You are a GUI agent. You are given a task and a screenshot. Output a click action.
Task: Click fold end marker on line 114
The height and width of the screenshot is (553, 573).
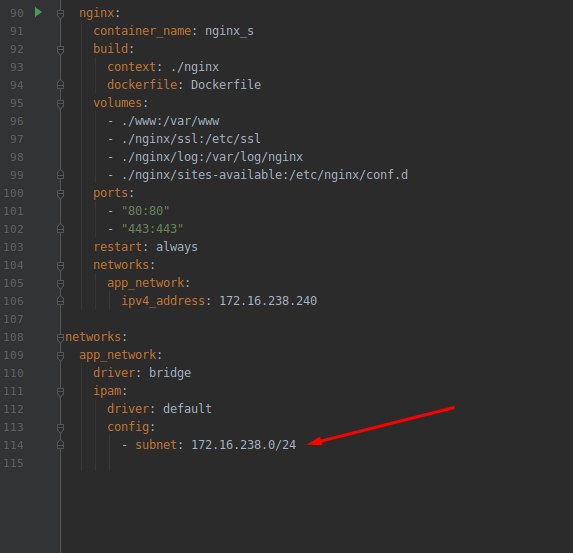tap(61, 445)
